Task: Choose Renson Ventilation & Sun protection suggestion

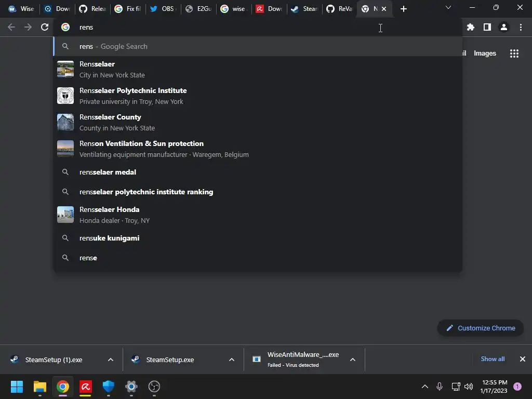Action: 258,149
